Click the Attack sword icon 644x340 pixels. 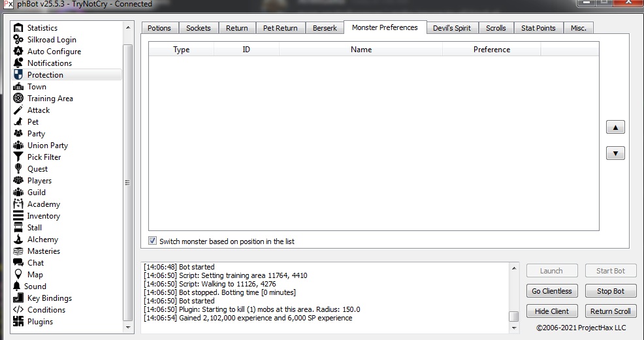[18, 110]
